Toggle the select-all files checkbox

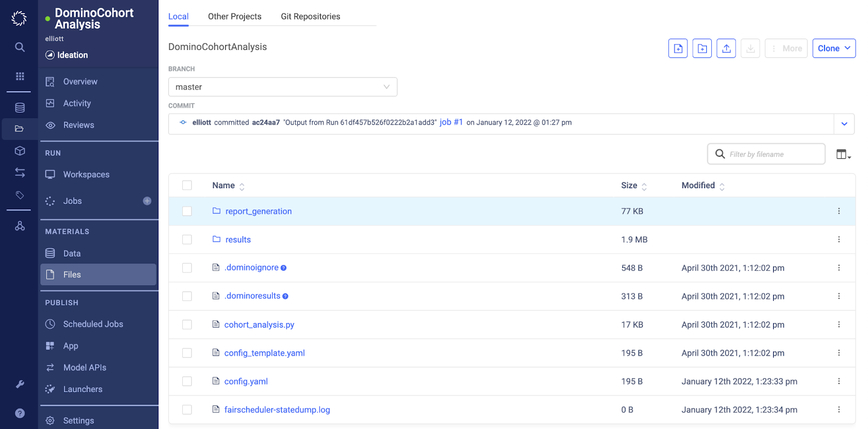pyautogui.click(x=187, y=185)
